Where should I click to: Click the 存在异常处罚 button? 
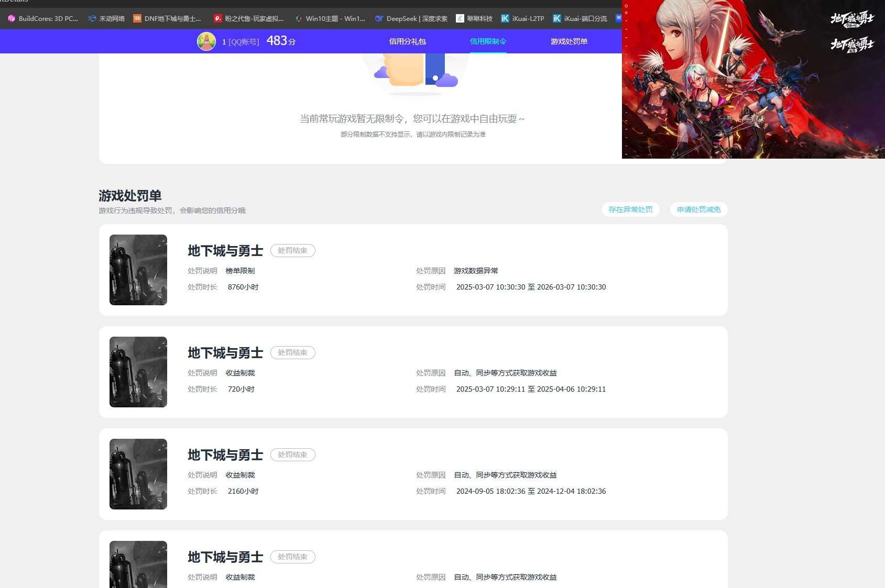tap(630, 209)
